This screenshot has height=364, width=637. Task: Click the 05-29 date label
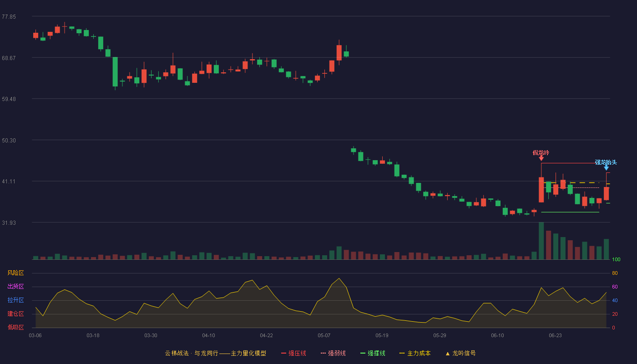click(x=440, y=335)
